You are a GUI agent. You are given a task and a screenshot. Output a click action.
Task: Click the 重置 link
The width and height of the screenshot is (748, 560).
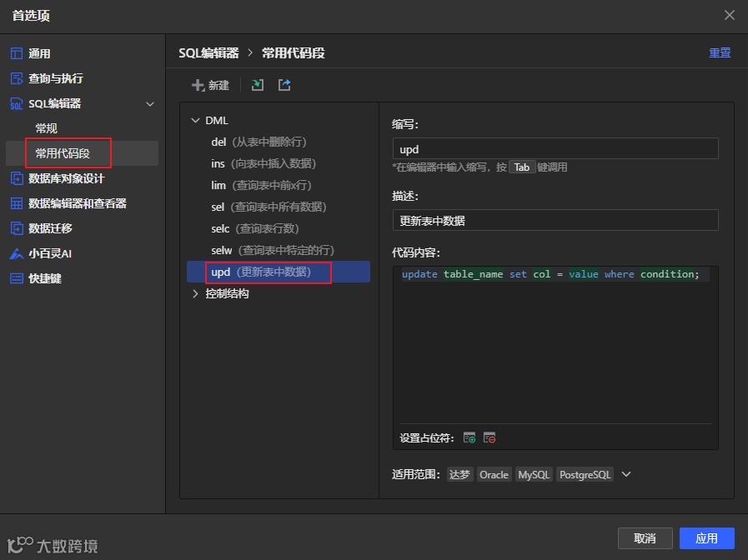click(720, 52)
